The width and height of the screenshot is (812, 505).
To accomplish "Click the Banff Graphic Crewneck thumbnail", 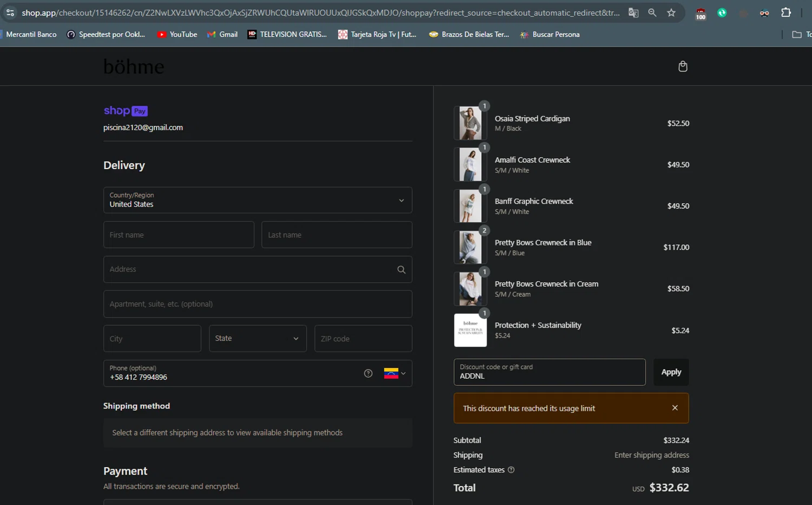I will coord(470,206).
